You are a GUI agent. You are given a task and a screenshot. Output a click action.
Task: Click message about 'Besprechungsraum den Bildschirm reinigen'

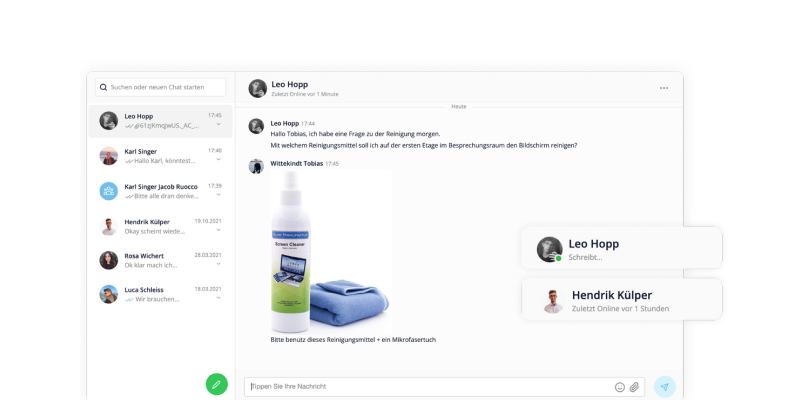click(424, 145)
